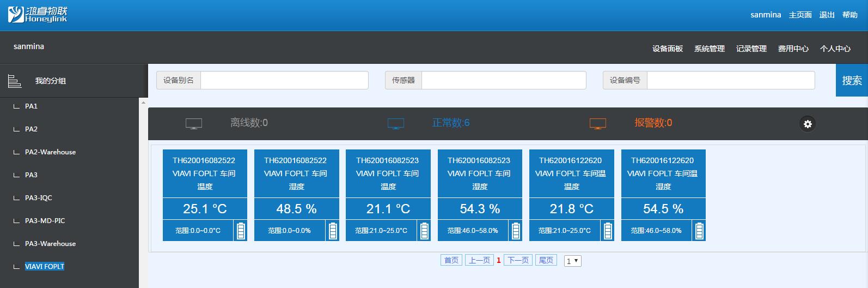
Task: Click the 搜索 search button
Action: pyautogui.click(x=852, y=80)
